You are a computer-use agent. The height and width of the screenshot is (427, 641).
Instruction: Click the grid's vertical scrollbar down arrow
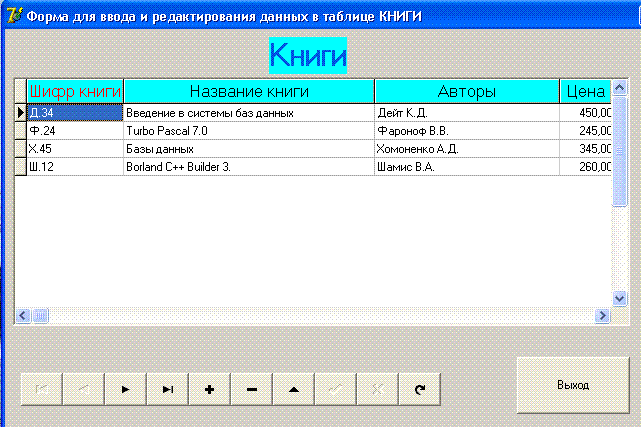(x=620, y=298)
